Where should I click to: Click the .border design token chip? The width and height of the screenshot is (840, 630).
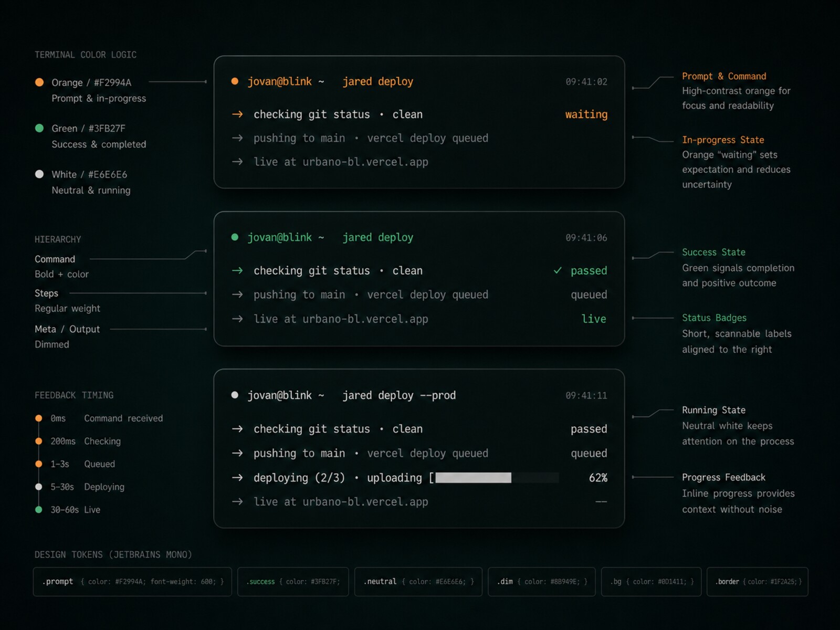758,582
